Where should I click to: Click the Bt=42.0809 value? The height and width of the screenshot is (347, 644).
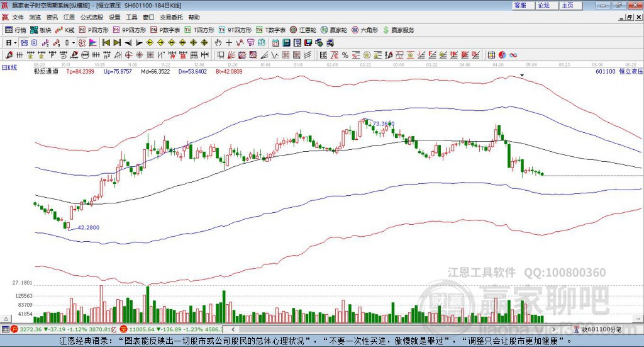point(229,72)
